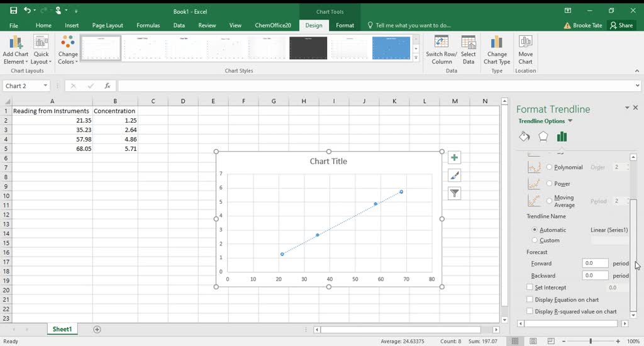Open Customize Quick Access Toolbar dropdown

(76, 11)
